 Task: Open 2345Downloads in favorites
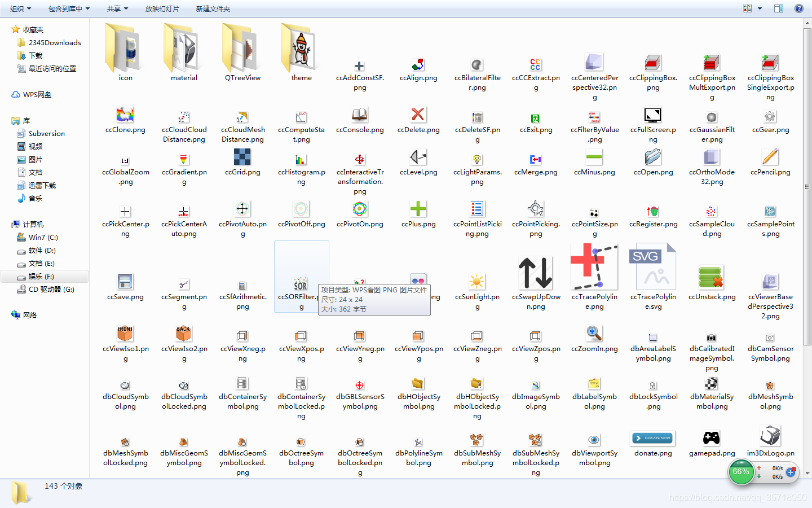48,43
